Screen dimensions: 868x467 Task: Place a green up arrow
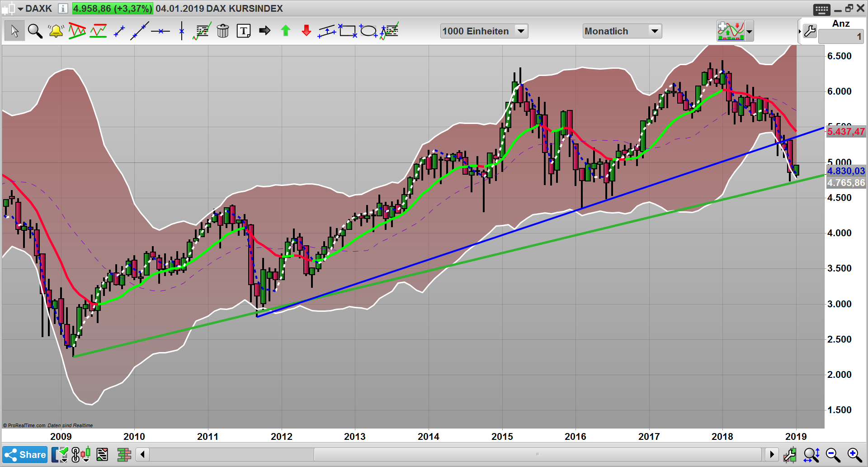(x=285, y=31)
